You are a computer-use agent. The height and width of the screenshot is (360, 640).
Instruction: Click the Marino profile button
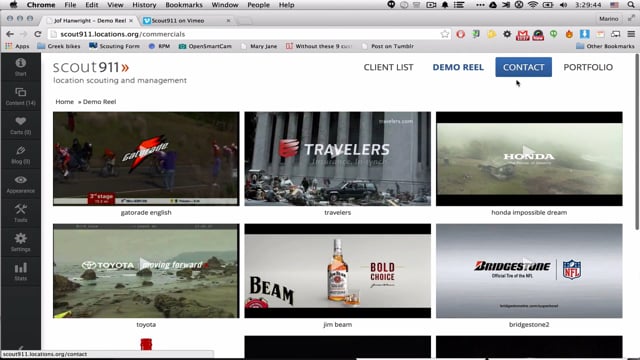609,19
